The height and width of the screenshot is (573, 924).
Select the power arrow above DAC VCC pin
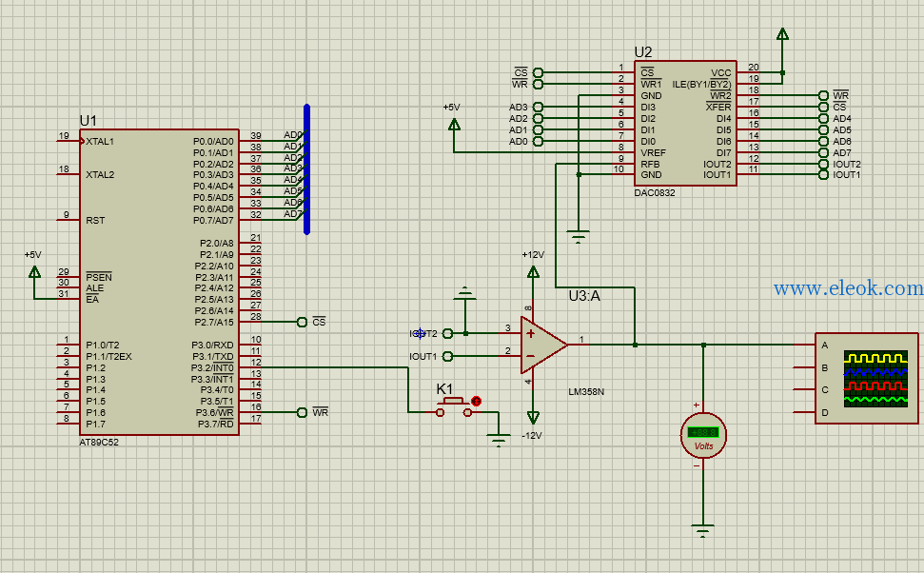coord(782,33)
